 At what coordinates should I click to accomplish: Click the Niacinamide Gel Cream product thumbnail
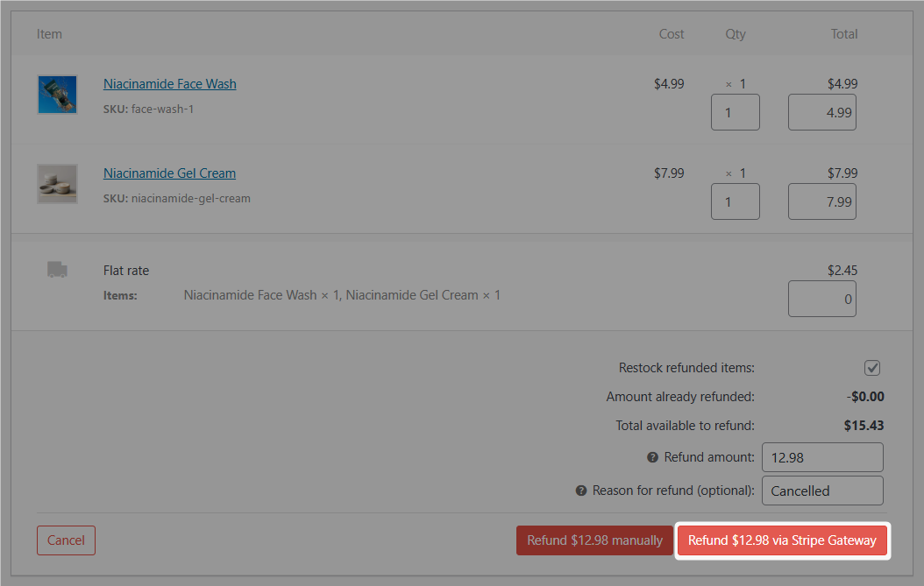tap(57, 184)
